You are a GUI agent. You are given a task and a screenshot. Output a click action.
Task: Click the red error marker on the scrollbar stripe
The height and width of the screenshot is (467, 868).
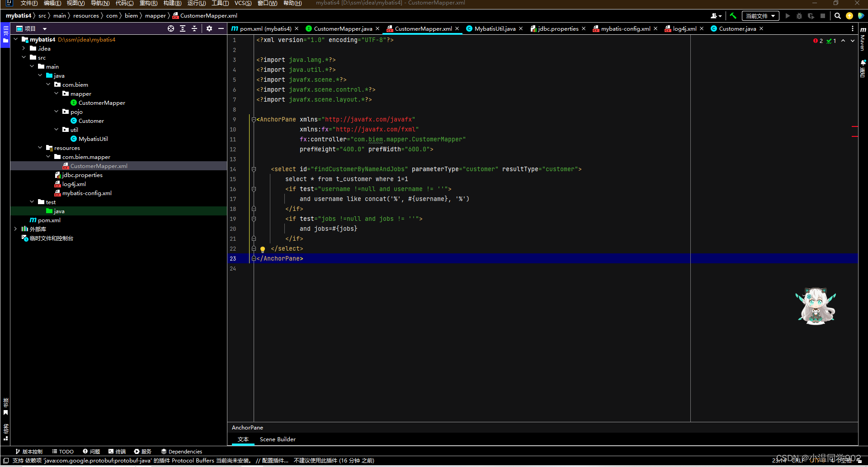coord(855,127)
